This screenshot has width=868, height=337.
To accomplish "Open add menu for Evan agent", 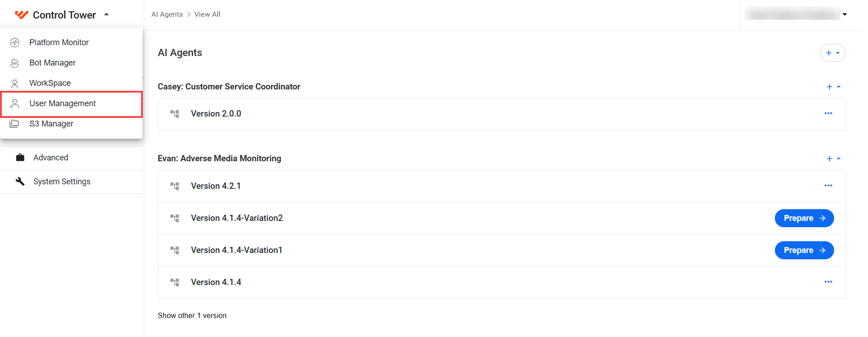I will (833, 159).
